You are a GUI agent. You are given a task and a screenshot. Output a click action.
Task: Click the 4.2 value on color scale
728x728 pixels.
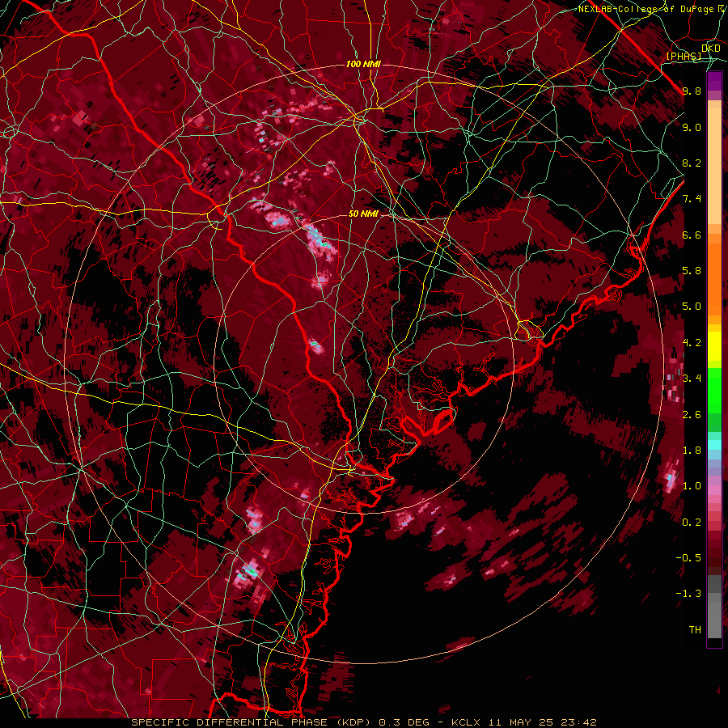[x=692, y=343]
